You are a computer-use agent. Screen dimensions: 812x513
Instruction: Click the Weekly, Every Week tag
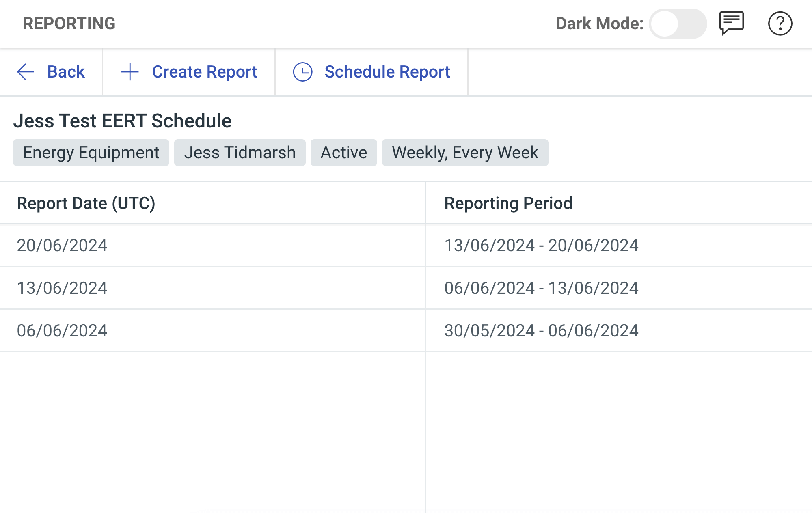coord(465,153)
